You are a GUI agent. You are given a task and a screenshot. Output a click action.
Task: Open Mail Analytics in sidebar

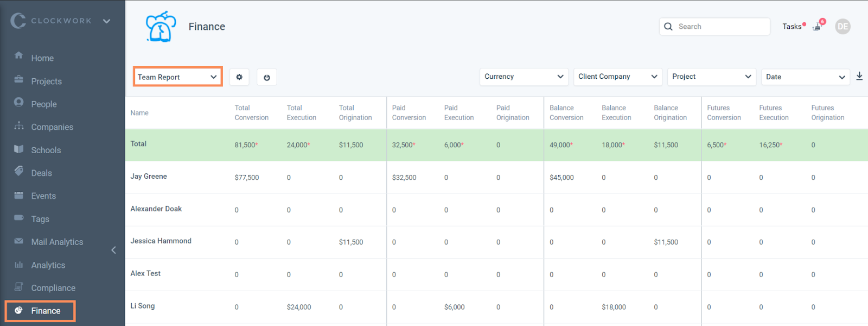(x=57, y=242)
